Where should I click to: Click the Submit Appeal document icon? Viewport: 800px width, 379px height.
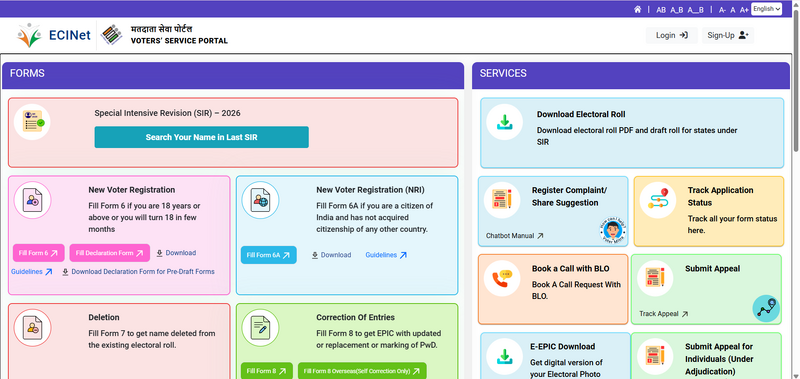click(655, 279)
